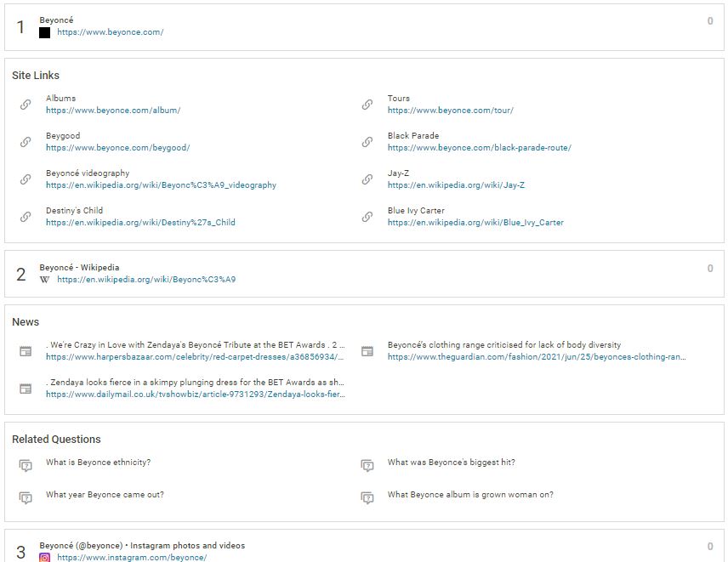The image size is (728, 562).
Task: Click the chain icon beside Beyoncé videography
Action: coord(26,179)
